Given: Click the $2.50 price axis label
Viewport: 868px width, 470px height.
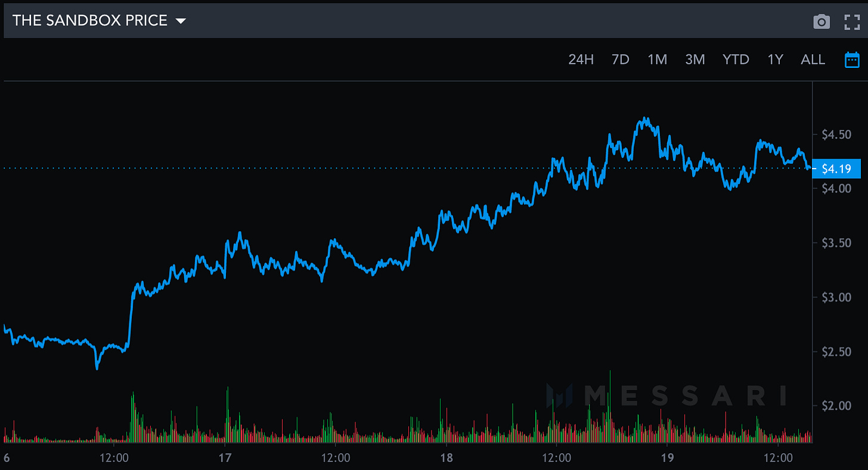Looking at the screenshot, I should coord(836,352).
